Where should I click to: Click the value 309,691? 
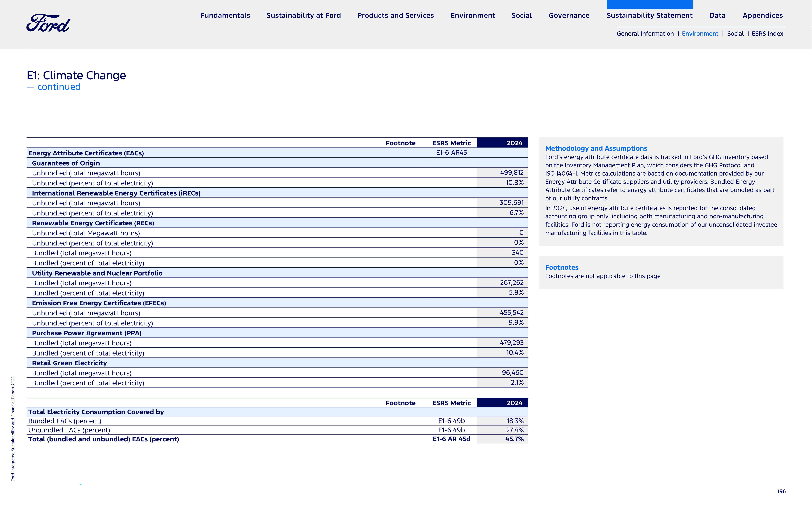511,203
